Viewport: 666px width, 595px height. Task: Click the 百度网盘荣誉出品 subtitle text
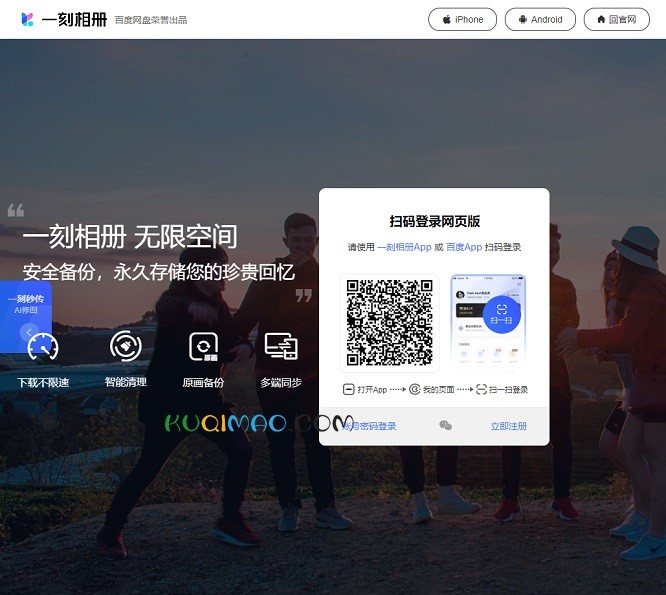(151, 20)
